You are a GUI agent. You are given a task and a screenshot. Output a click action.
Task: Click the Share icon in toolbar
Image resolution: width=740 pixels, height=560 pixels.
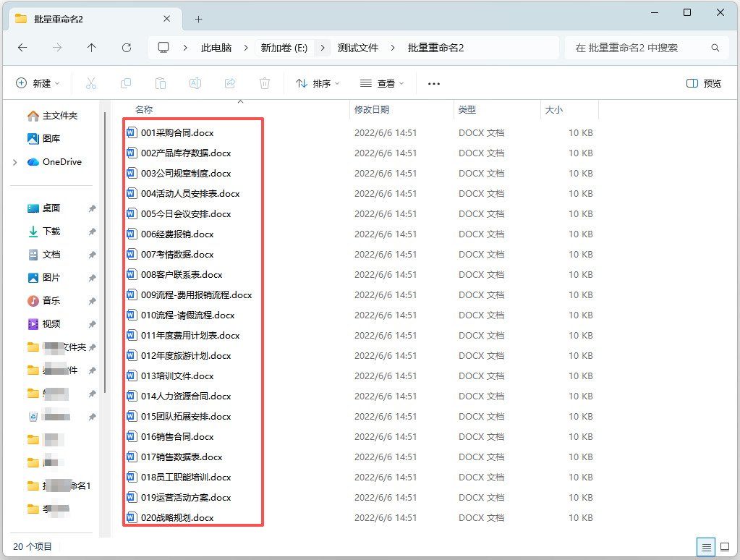tap(230, 84)
